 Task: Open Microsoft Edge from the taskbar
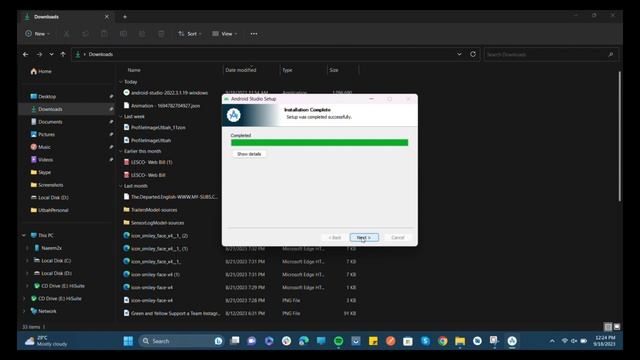(x=304, y=341)
